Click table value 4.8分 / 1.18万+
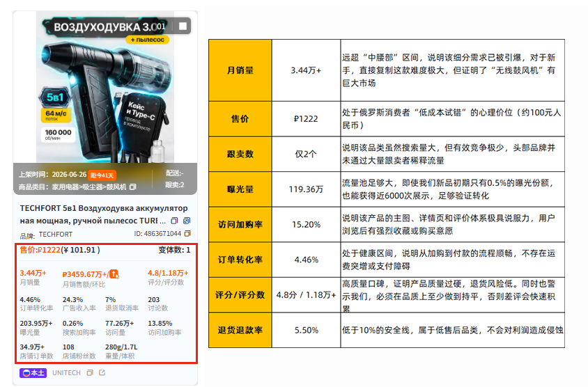 [306, 295]
